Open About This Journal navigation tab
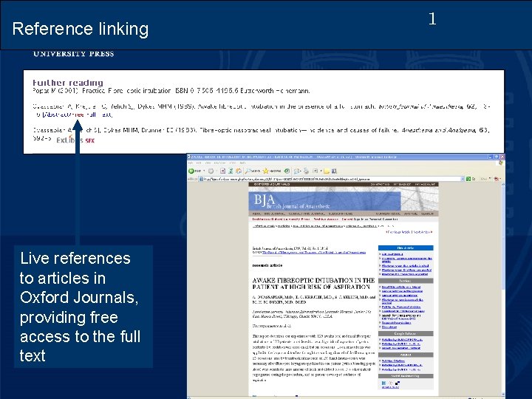 pyautogui.click(x=268, y=214)
